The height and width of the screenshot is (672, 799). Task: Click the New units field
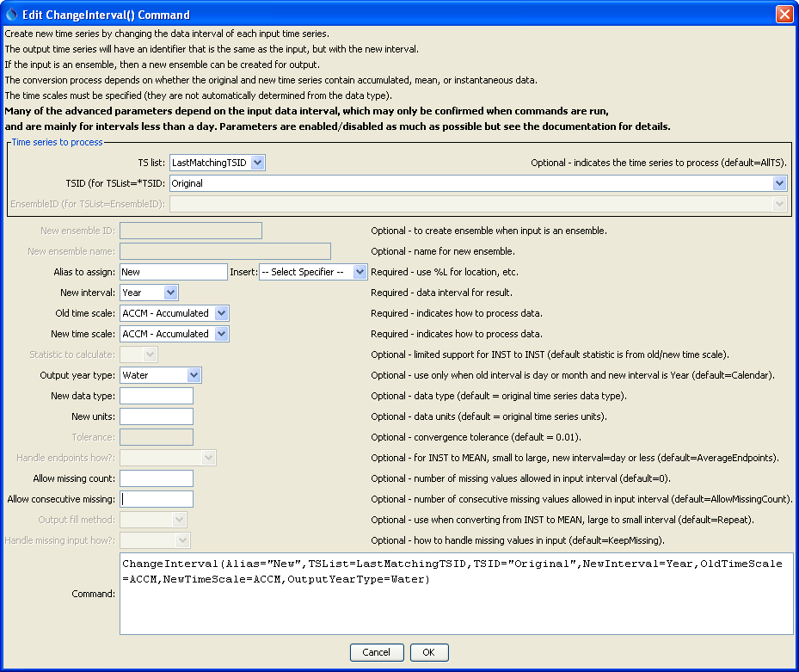click(x=156, y=416)
